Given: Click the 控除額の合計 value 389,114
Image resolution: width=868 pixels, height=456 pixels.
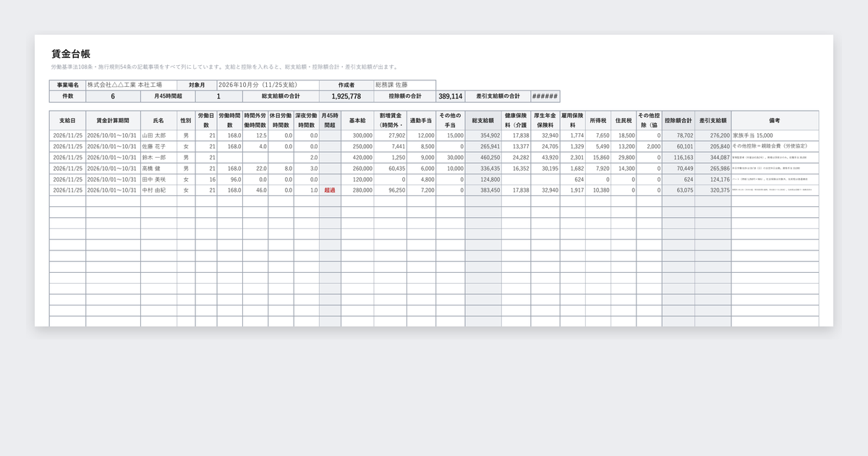Looking at the screenshot, I should click(x=450, y=96).
